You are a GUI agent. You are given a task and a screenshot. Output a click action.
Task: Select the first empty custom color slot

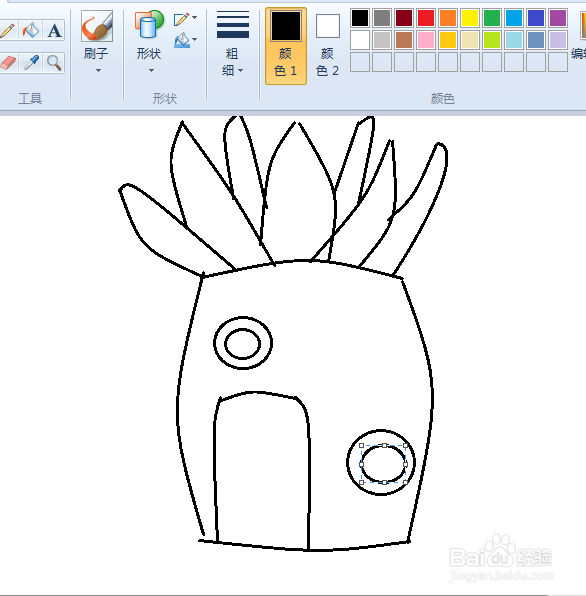tap(360, 62)
